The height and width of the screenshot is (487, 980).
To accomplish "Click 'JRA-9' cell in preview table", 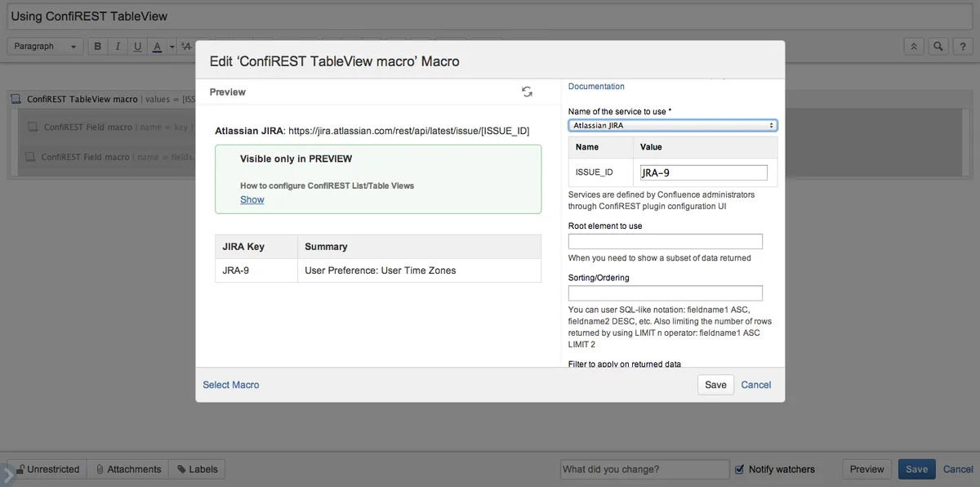I will coord(256,270).
